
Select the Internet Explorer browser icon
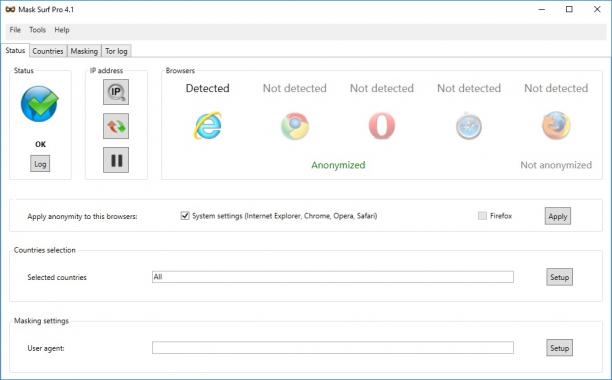[208, 126]
